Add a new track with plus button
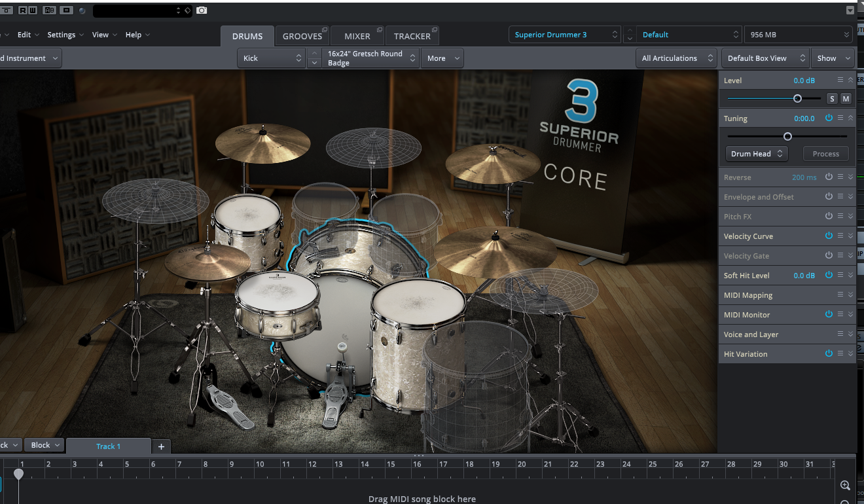The width and height of the screenshot is (864, 504). point(161,446)
